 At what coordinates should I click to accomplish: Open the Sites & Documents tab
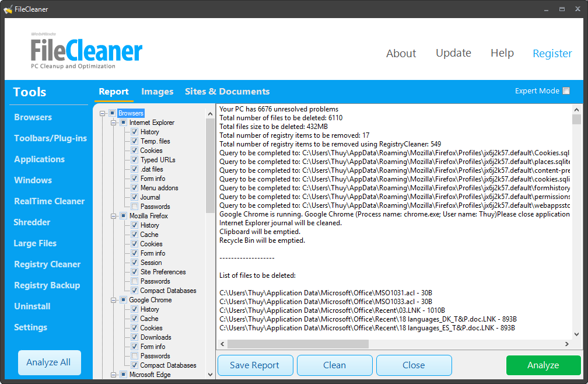(x=227, y=92)
